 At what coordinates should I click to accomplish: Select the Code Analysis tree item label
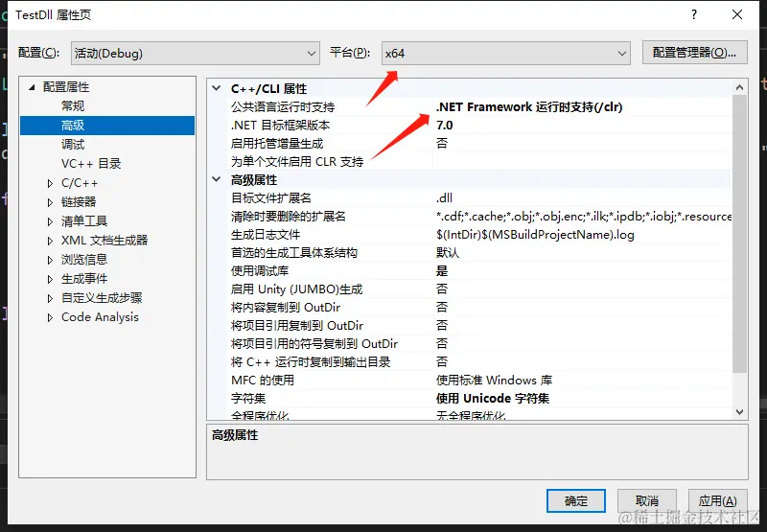click(100, 317)
